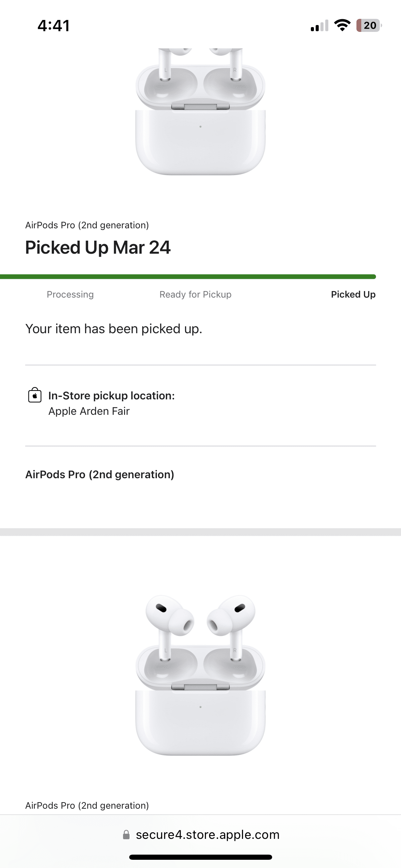The height and width of the screenshot is (868, 401).
Task: Tap the cellular signal bars icon
Action: (319, 26)
